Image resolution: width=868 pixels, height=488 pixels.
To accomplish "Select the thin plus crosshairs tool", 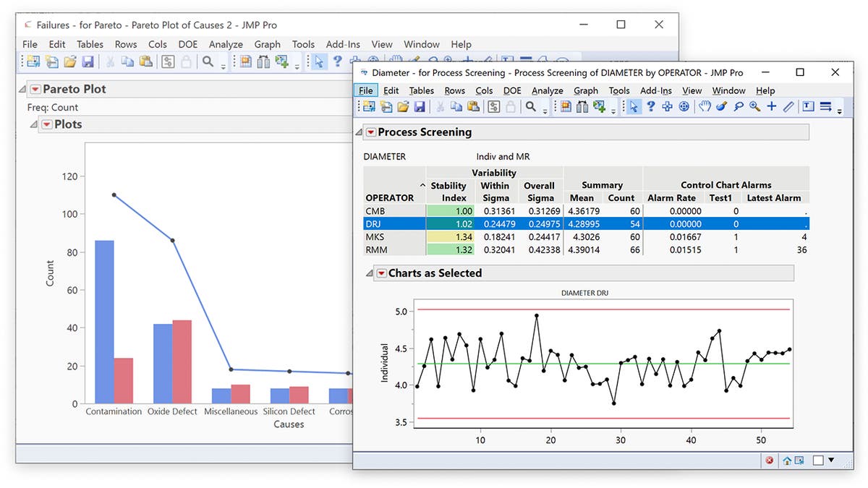I will [772, 107].
